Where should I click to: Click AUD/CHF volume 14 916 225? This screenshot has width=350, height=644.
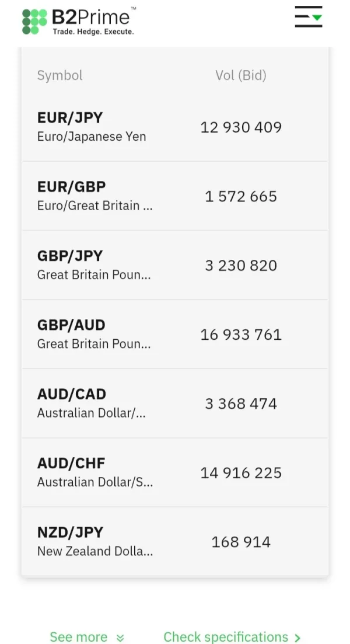(241, 473)
